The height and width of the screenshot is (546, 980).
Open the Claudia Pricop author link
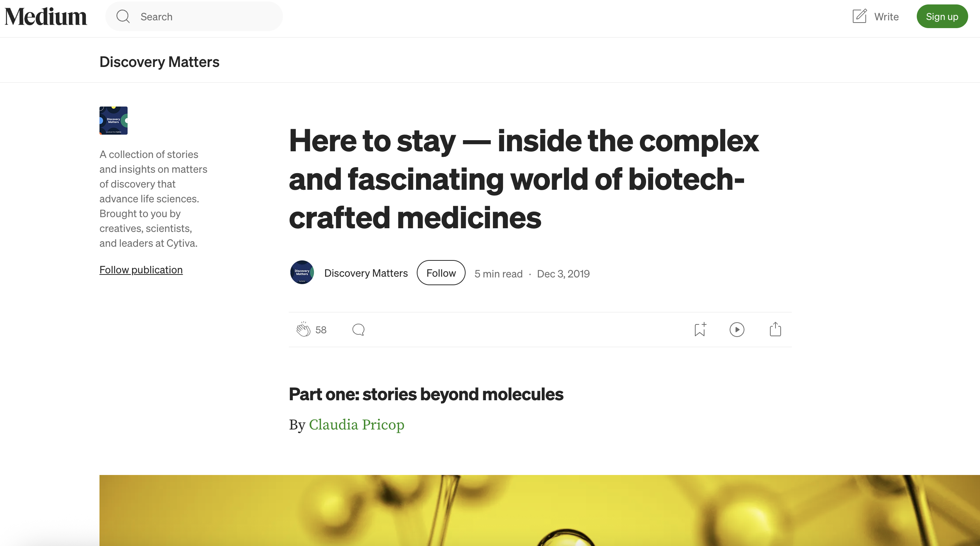(356, 425)
